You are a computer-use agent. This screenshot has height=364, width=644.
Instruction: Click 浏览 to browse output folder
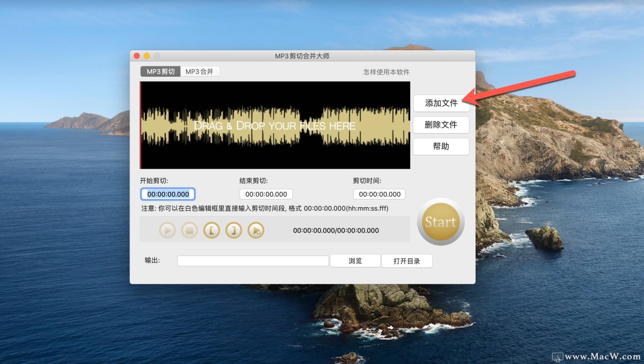355,261
